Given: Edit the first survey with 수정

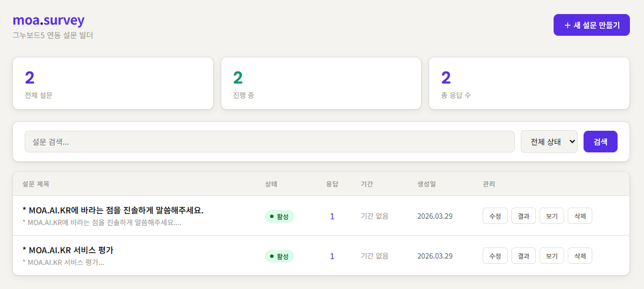Looking at the screenshot, I should tap(495, 216).
